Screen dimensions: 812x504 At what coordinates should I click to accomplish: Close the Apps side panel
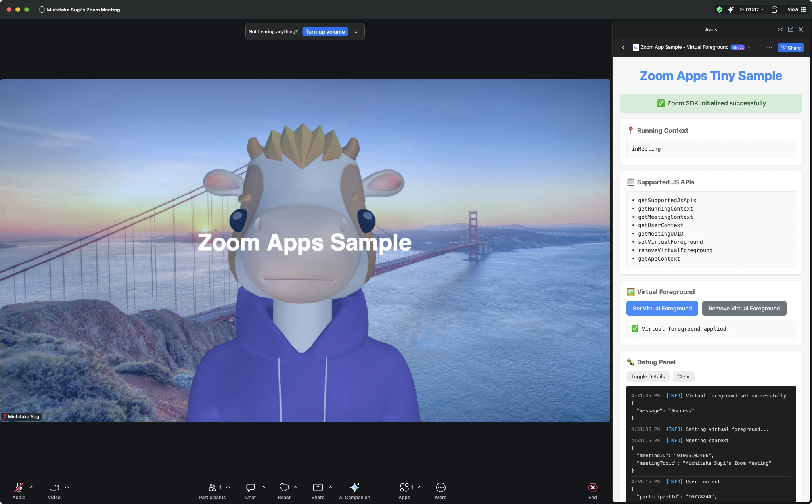point(801,29)
